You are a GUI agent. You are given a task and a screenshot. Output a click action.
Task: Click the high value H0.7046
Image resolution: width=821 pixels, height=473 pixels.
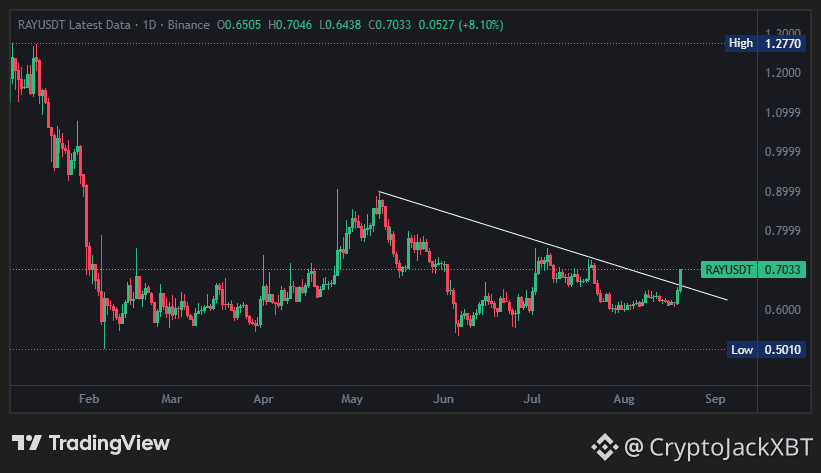coord(290,25)
